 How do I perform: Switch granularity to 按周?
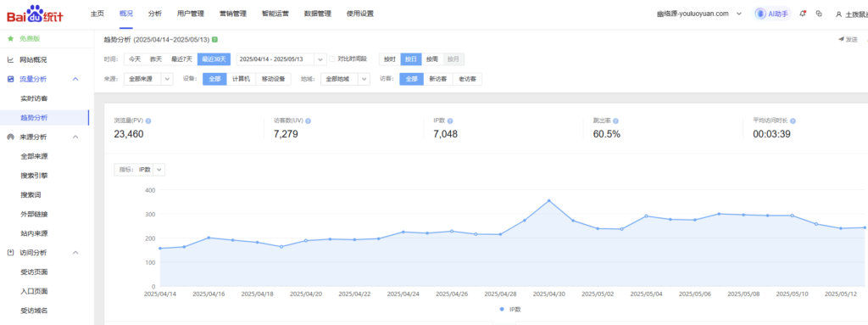pos(431,59)
